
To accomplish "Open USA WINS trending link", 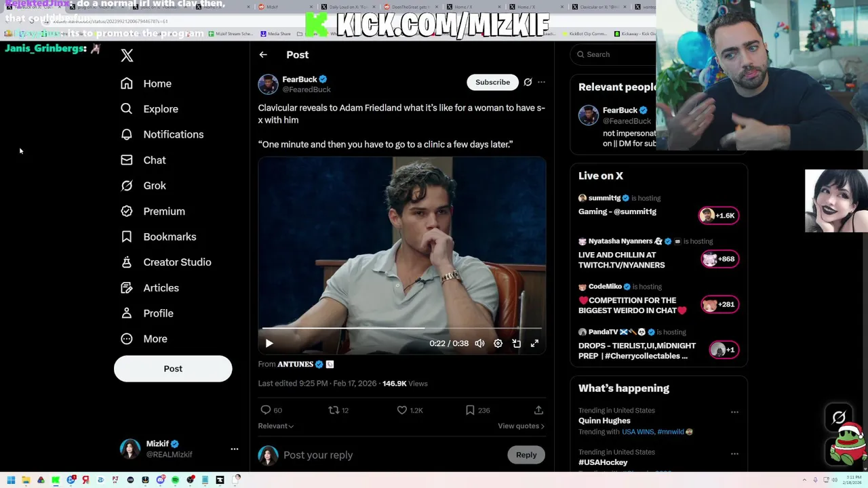I will (637, 432).
